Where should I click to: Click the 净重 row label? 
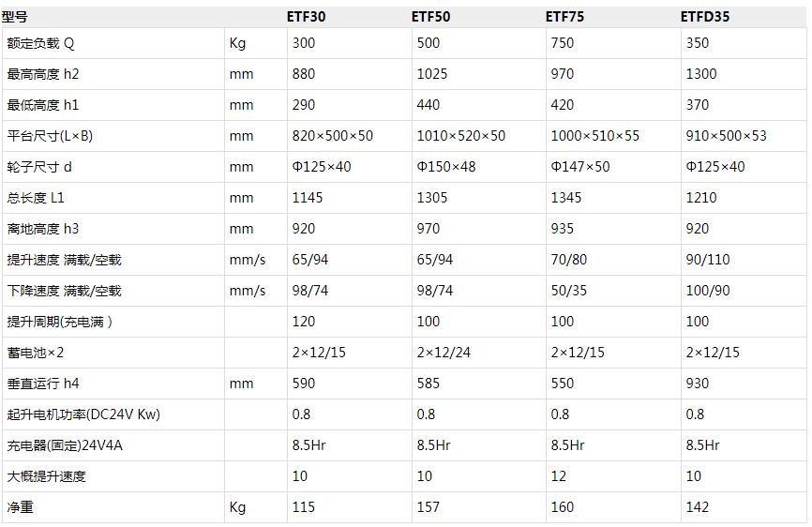pos(20,507)
